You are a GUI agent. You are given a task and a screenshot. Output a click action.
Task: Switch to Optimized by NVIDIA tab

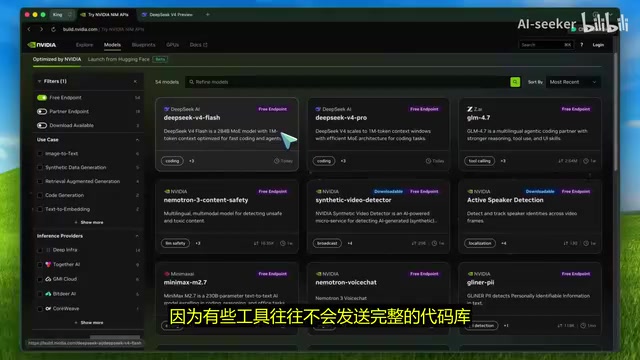[x=57, y=59]
